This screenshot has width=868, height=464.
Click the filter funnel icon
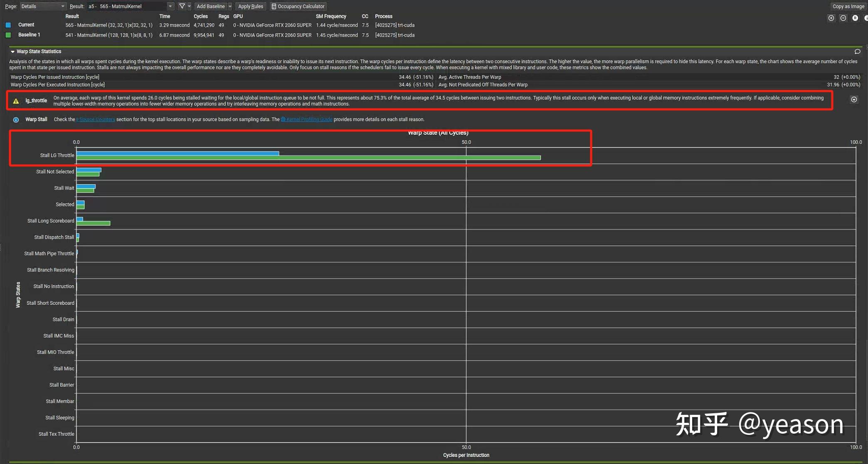click(x=182, y=6)
